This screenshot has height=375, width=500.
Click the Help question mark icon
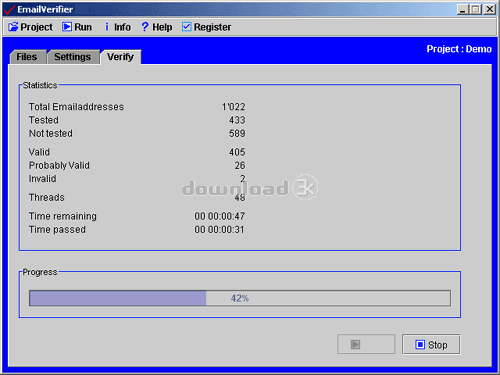pos(145,27)
